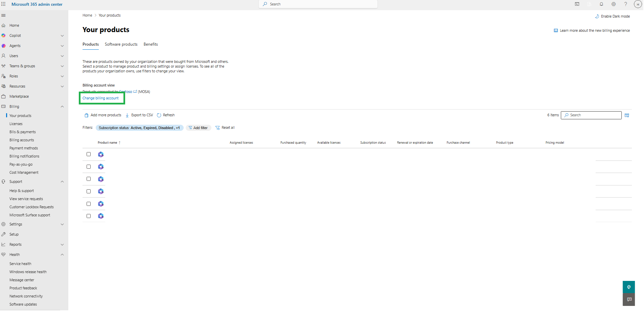Export the product list to CSV
Screen dimensions: 644x312
click(x=139, y=115)
